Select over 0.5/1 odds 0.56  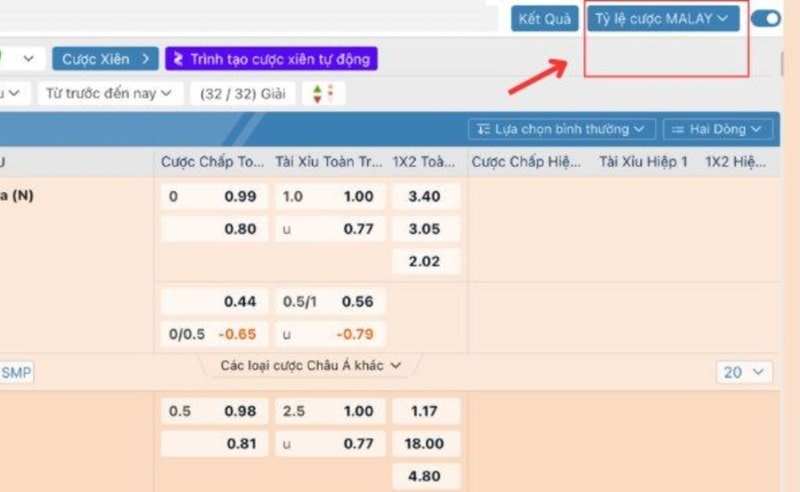click(x=330, y=302)
